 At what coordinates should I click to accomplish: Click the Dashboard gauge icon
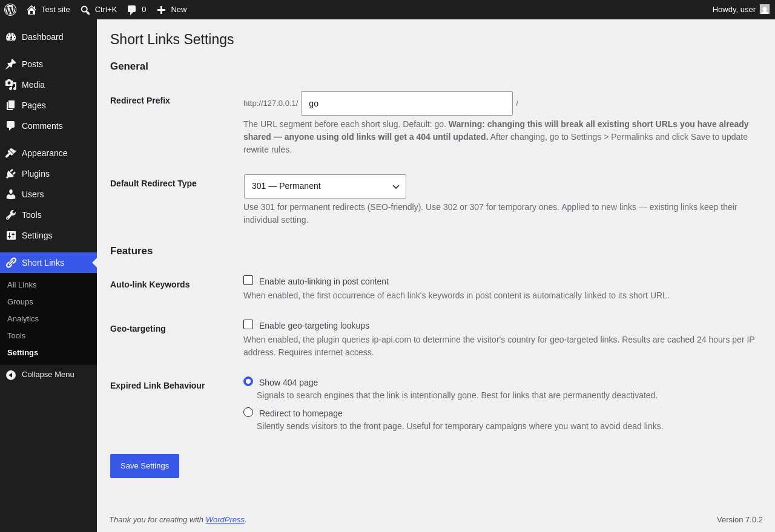coord(11,37)
